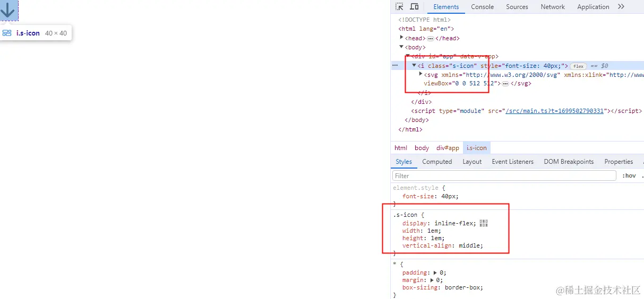The image size is (644, 299).
Task: Collapse the div#app node triangle
Action: coord(408,56)
